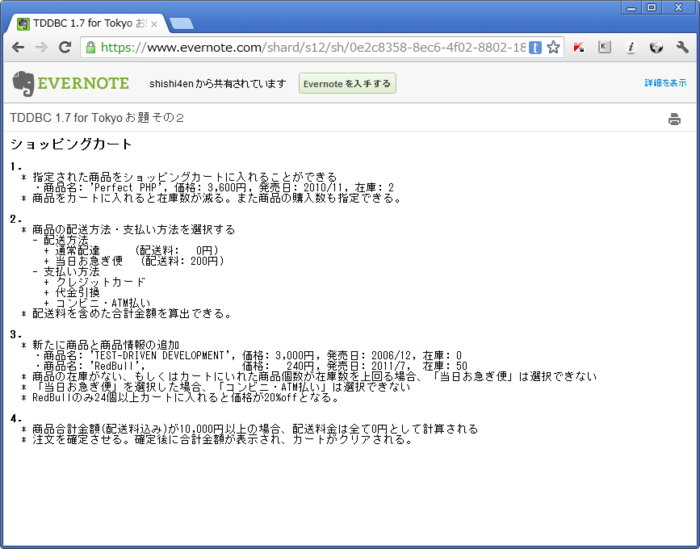Click line starting '注文を確定させる。'
Screen dimensions: 700x549
coord(217,440)
